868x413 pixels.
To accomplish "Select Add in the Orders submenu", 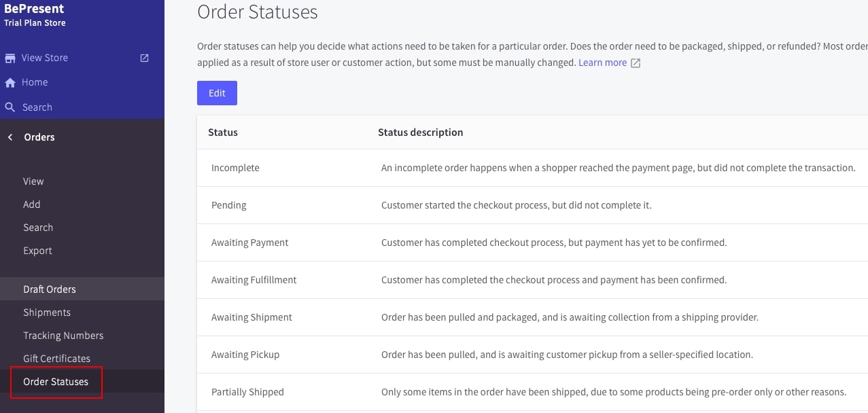I will click(x=32, y=204).
